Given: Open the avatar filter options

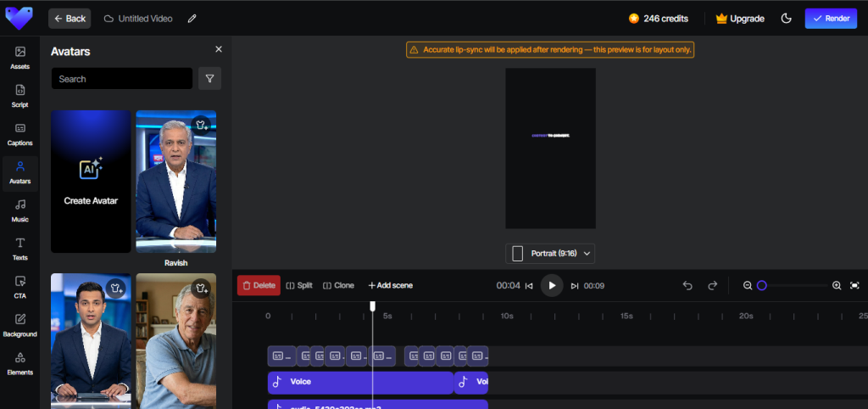Looking at the screenshot, I should click(x=210, y=79).
